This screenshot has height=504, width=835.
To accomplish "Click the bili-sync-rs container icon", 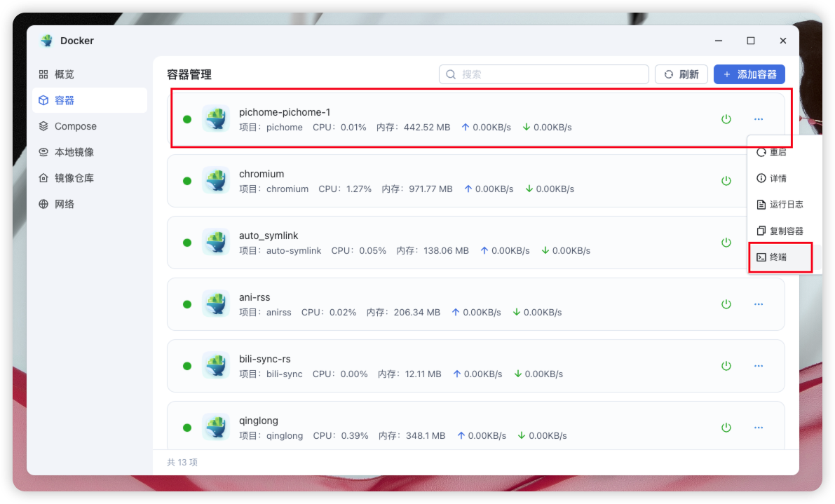I will point(216,366).
